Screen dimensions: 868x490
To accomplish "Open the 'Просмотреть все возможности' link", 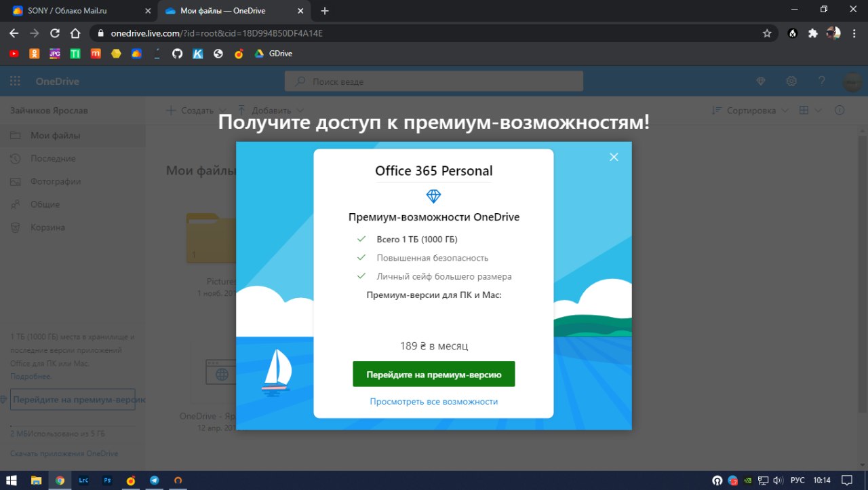I will [433, 402].
